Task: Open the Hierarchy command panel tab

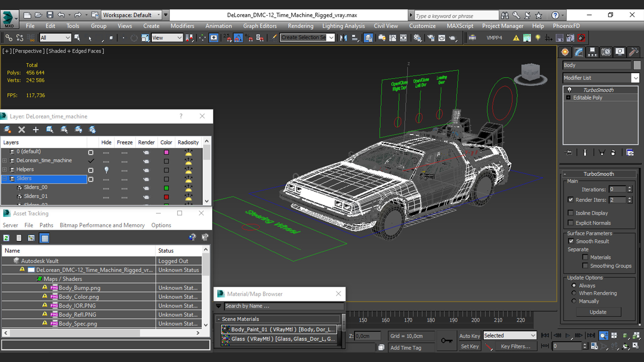Action: pos(592,52)
